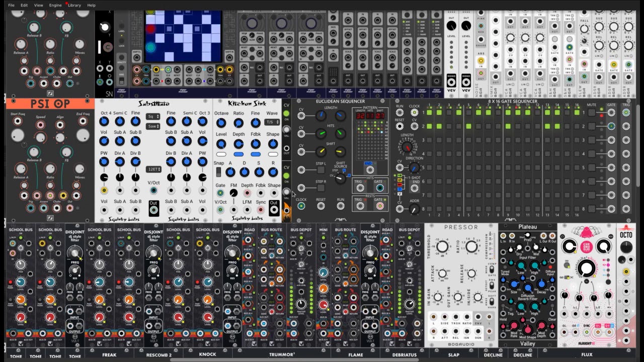Viewport: 644px width, 362px height.
Task: Click Pressor THRESHOLD knob
Action: (x=442, y=246)
